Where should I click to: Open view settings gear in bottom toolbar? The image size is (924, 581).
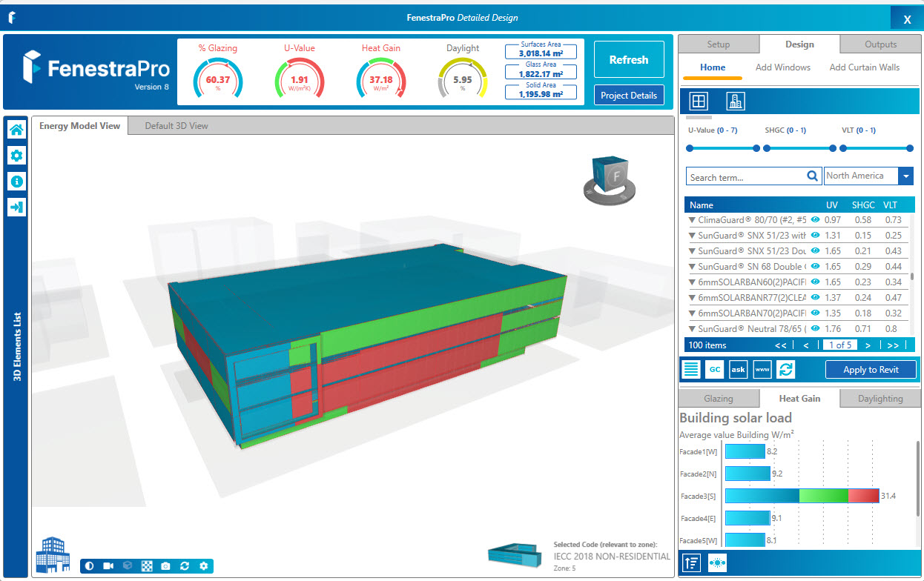pyautogui.click(x=203, y=566)
